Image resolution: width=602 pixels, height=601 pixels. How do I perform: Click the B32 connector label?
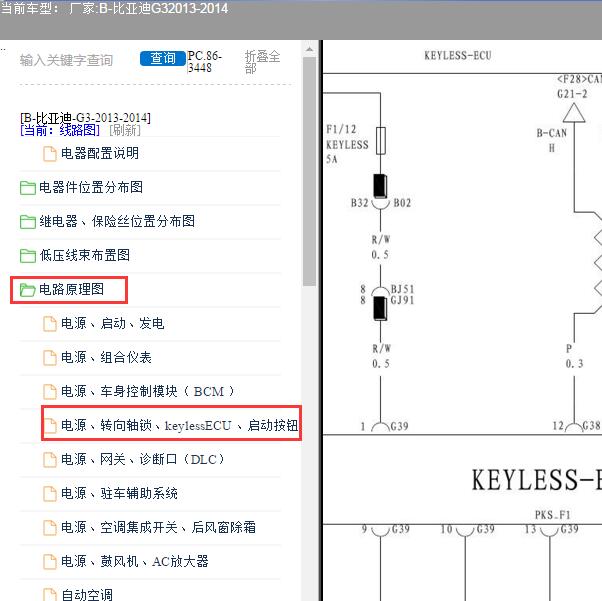359,203
